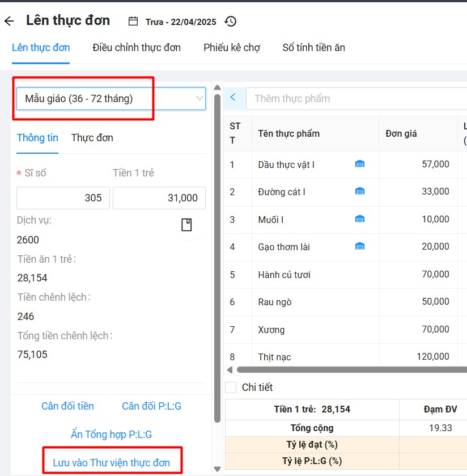Image resolution: width=467 pixels, height=476 pixels.
Task: Switch to Điều chỉnh thực đơn tab
Action: click(x=137, y=48)
